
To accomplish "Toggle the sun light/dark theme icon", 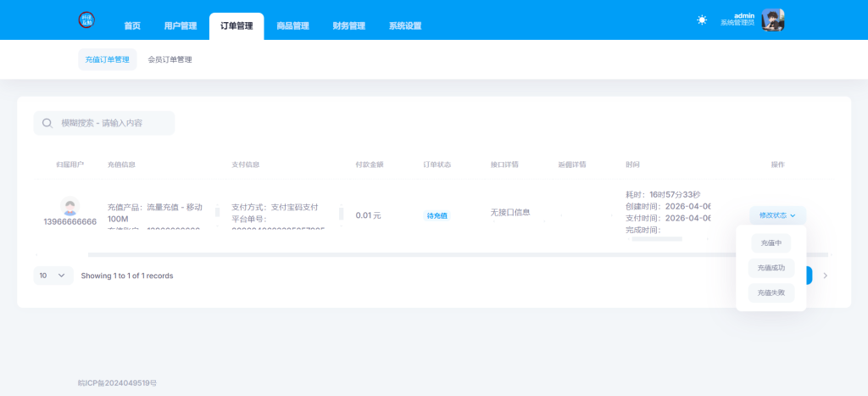I will pos(702,20).
